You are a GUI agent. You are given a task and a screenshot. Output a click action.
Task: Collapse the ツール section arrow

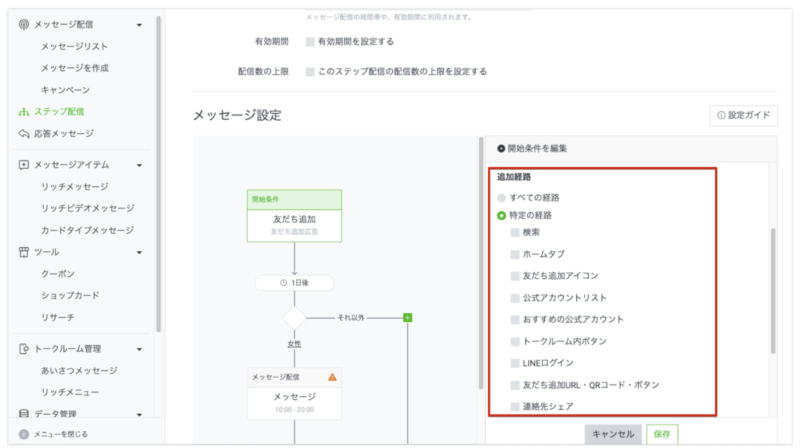pyautogui.click(x=139, y=252)
